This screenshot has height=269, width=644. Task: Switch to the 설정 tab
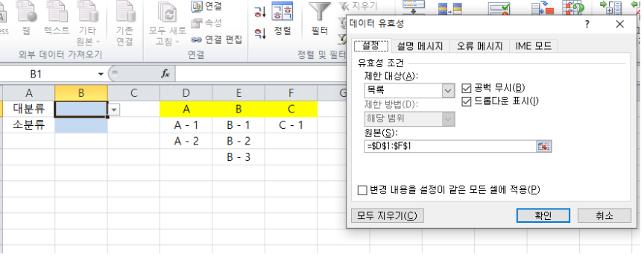coord(371,45)
